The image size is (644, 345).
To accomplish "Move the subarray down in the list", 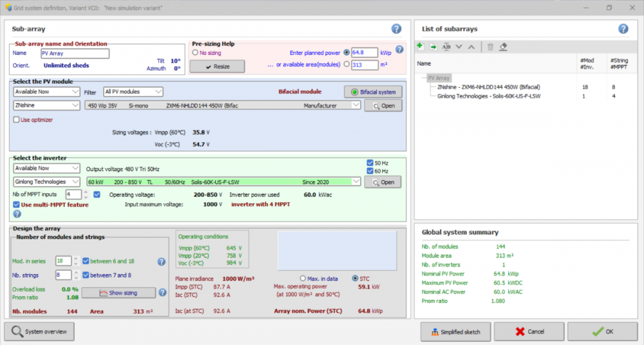I will click(x=459, y=46).
